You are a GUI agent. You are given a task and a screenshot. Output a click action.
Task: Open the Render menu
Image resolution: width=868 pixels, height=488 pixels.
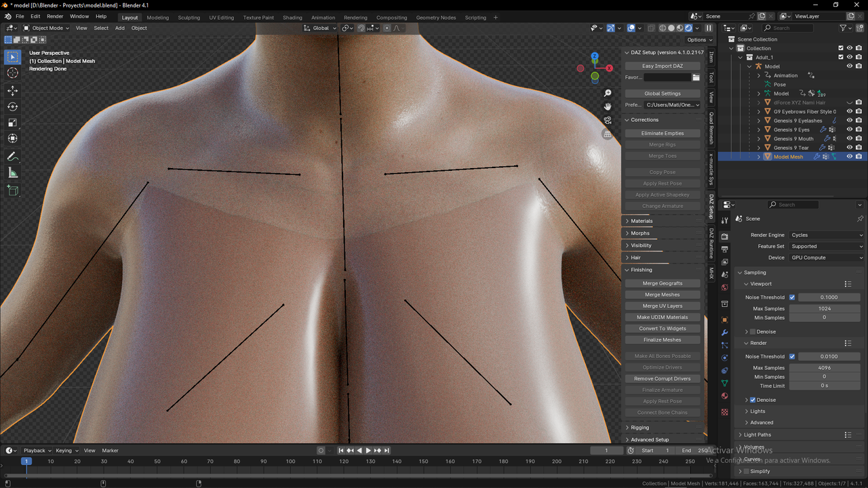pyautogui.click(x=55, y=16)
